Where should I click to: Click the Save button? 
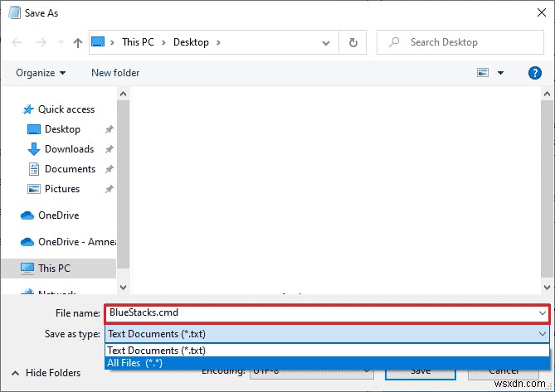pos(421,373)
